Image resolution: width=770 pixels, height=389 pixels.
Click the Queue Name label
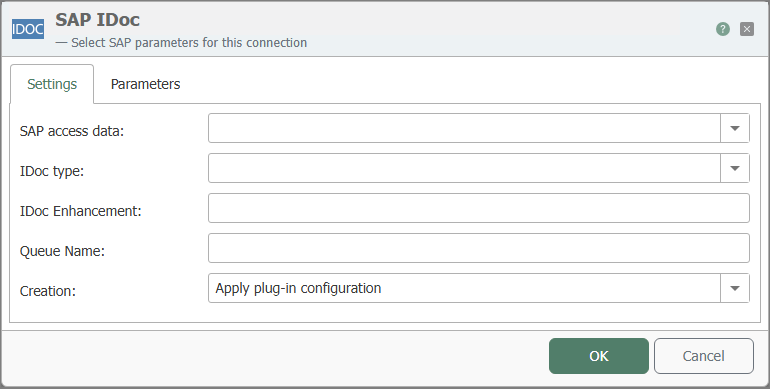coord(62,251)
